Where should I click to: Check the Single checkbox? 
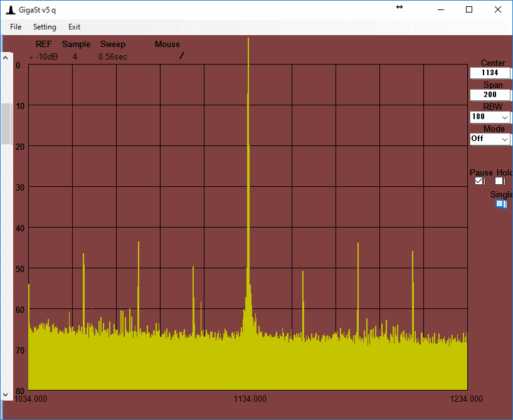coord(500,204)
